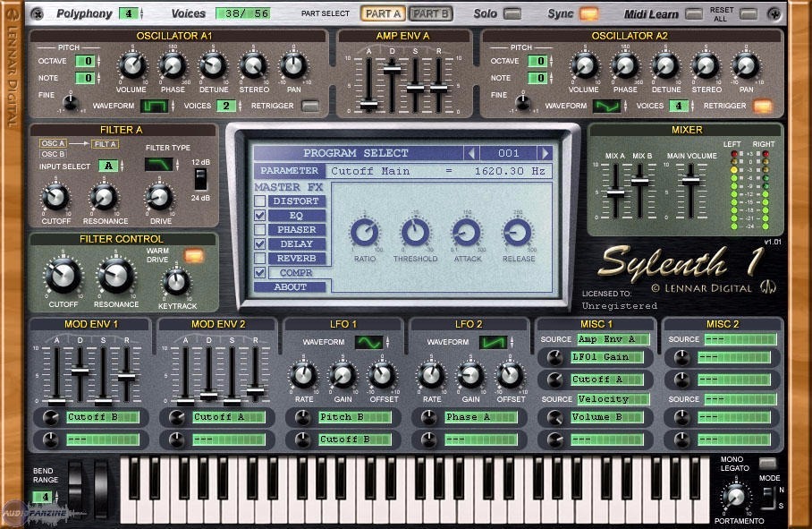Viewport: 812px width, 529px height.
Task: Click the Keytrack knob
Action: [176, 282]
